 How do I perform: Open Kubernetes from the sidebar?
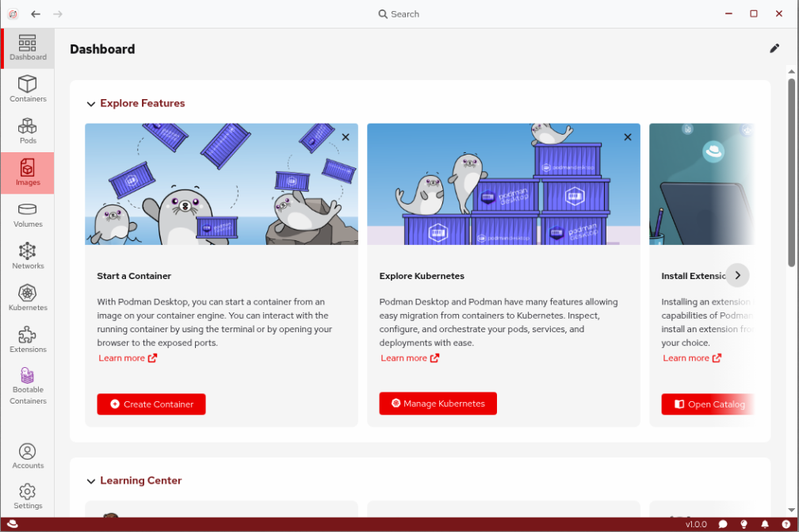tap(28, 297)
